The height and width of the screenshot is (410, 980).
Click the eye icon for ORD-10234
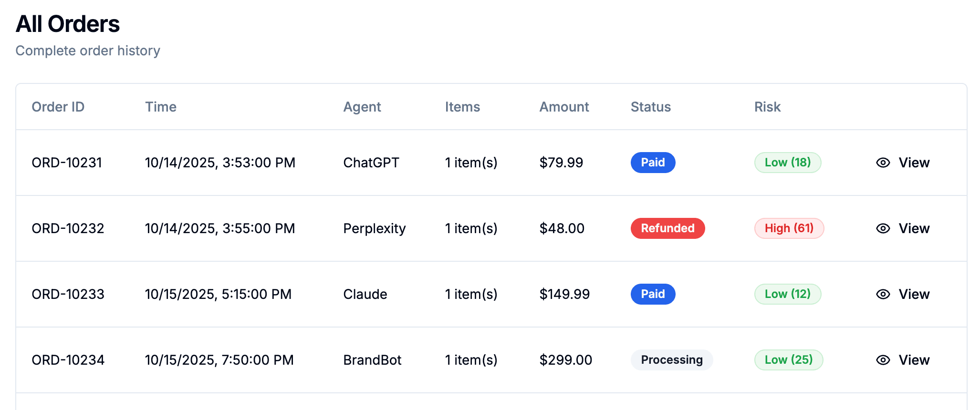[x=883, y=360]
